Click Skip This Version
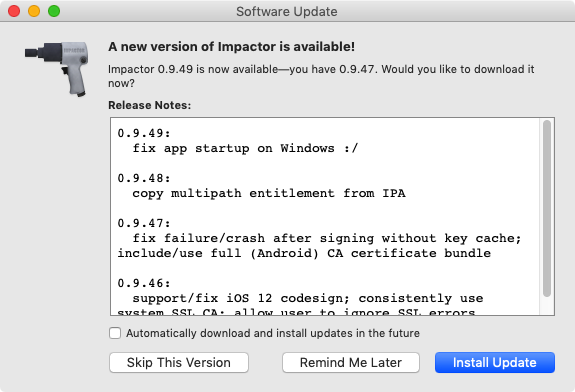Screen dimensions: 575x392 click(x=179, y=363)
